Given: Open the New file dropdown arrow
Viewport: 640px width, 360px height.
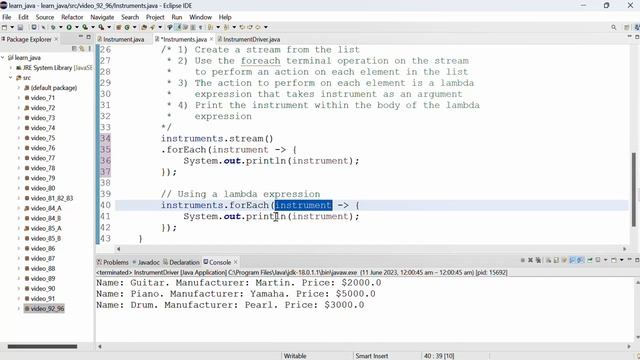Looking at the screenshot, I should 12,27.
